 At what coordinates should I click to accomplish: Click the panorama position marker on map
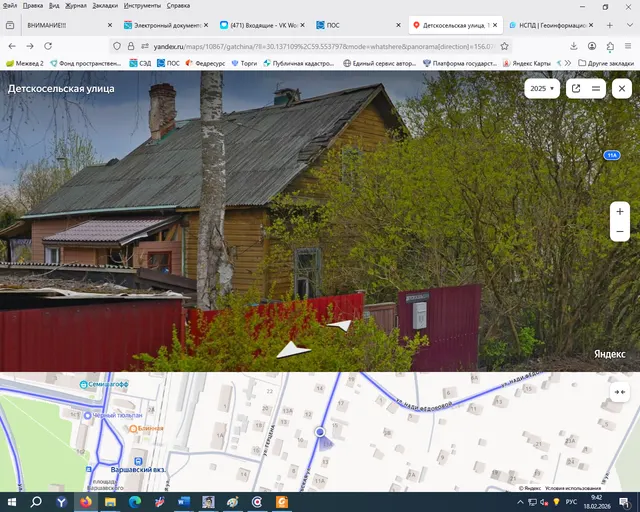click(320, 432)
